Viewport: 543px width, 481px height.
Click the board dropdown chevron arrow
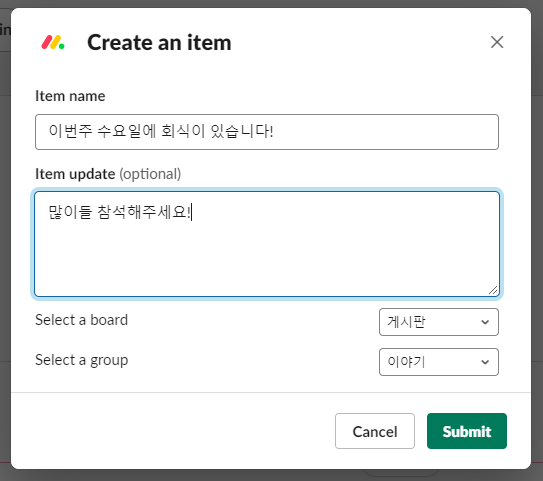485,322
